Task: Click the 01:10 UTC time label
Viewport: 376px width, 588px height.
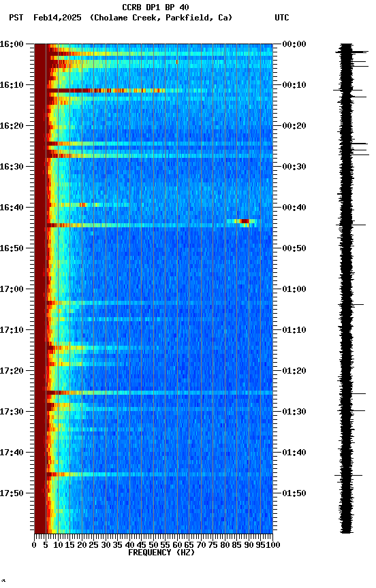Action: click(x=294, y=330)
